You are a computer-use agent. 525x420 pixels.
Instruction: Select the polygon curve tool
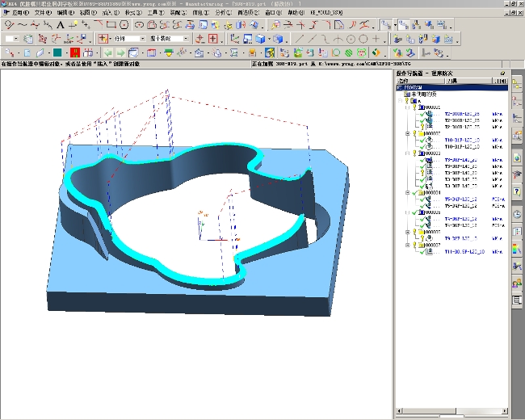tap(124, 25)
